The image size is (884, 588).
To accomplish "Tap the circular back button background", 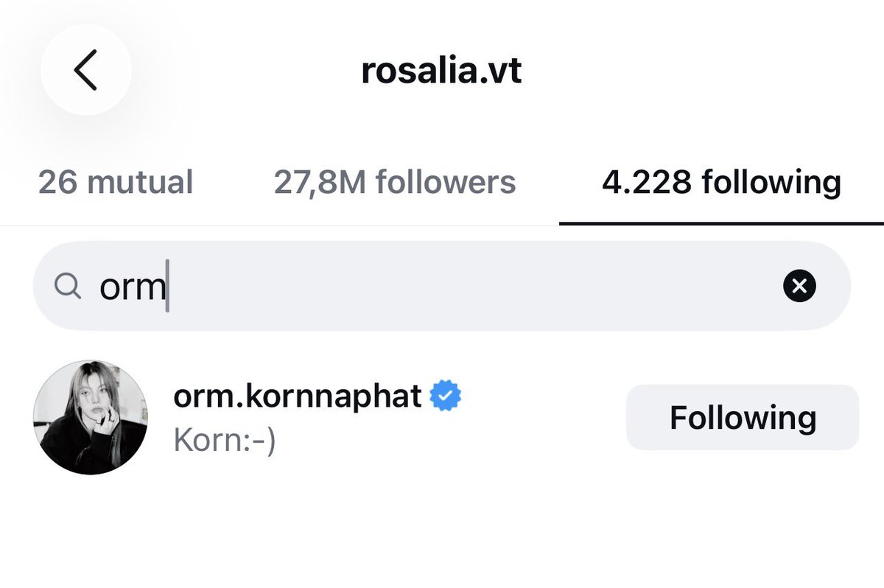I will pos(86,70).
